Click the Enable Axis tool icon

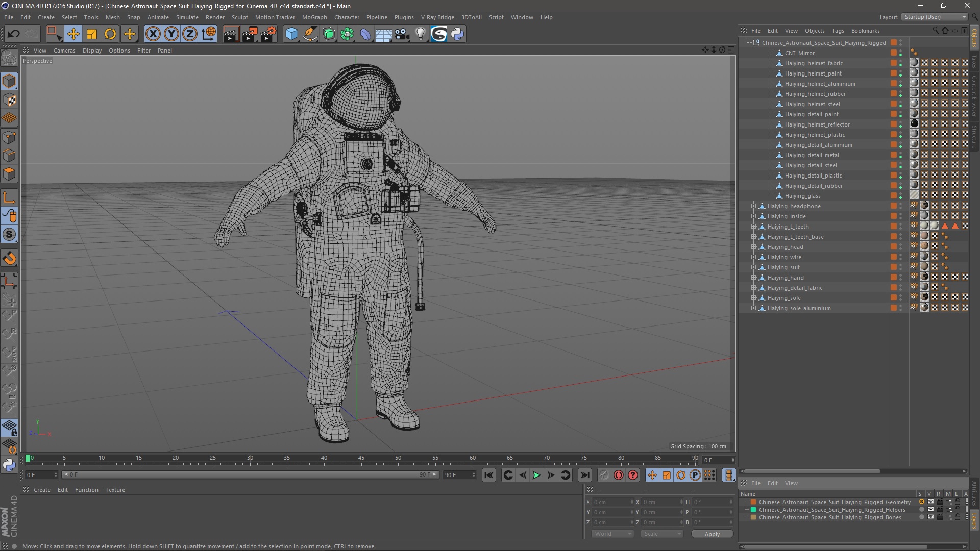(9, 197)
